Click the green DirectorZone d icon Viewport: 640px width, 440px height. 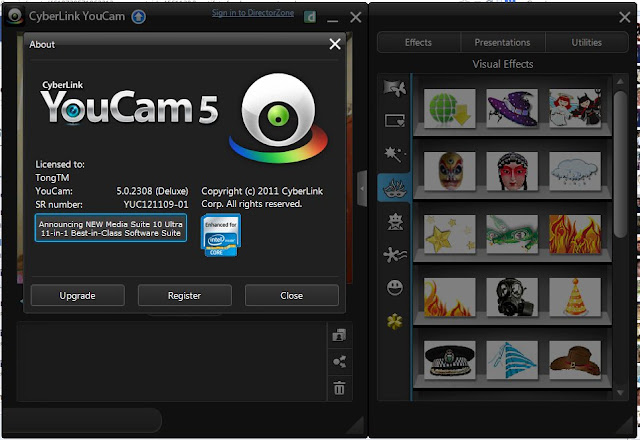310,17
